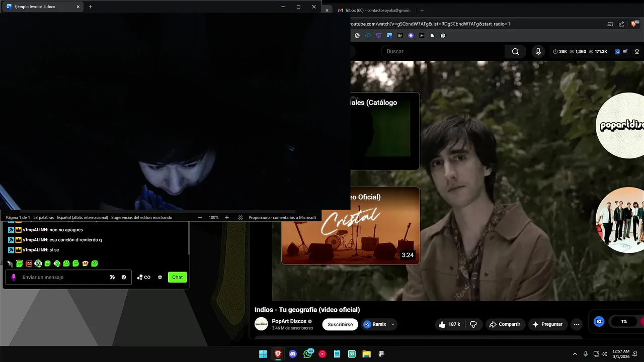Open a new tab in Brave browser
644x362 pixels.
[x=422, y=10]
